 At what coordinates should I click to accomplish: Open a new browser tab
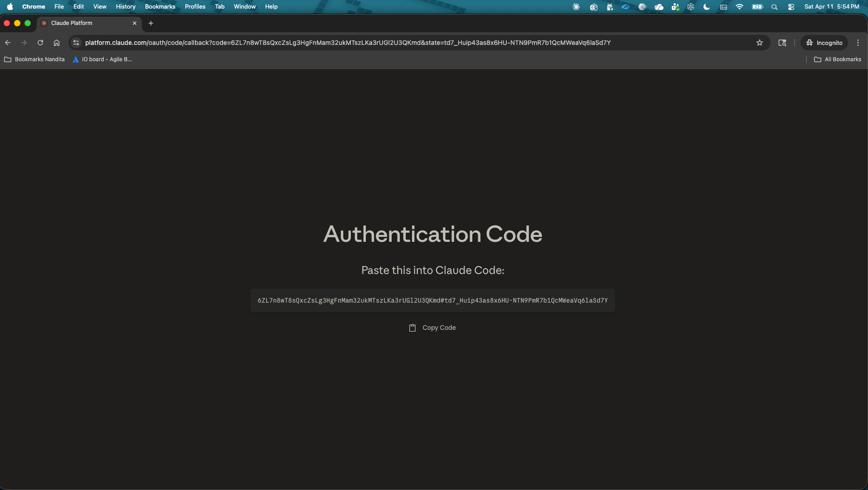[151, 23]
